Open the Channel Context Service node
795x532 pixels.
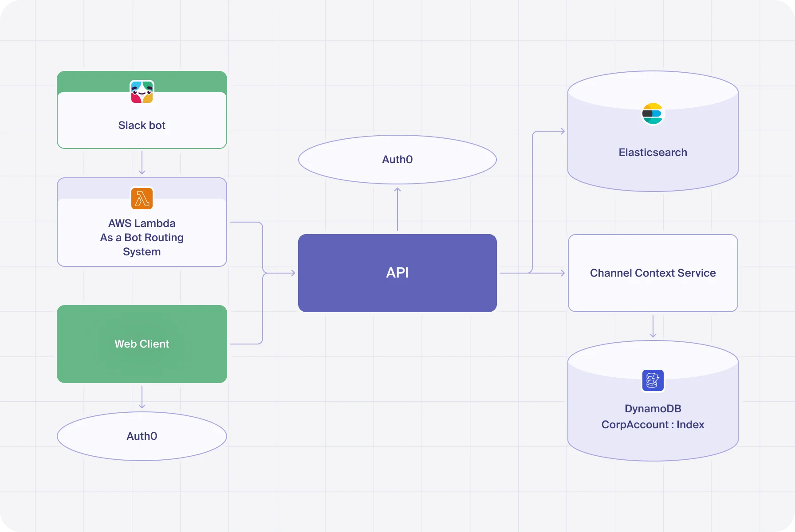tap(652, 273)
